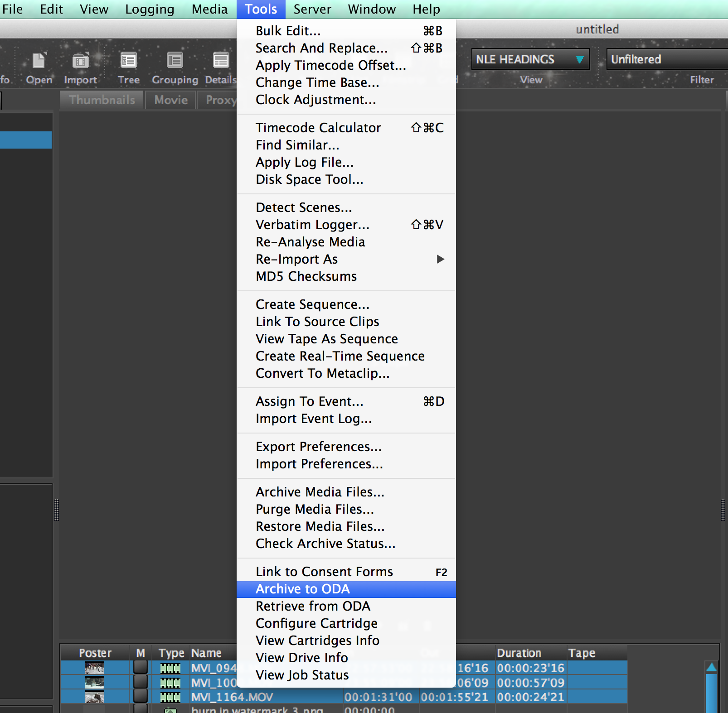Click the film-strip type icon for MVI_1164.MOV

(x=170, y=697)
